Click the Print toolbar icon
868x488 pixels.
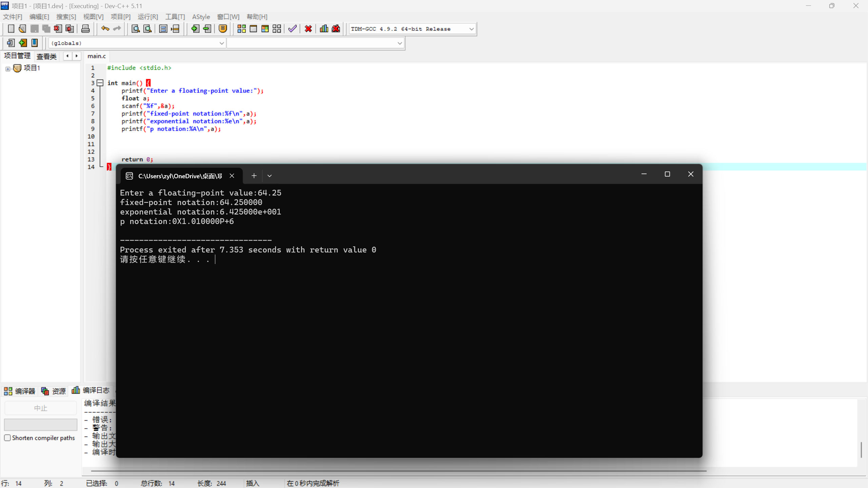point(85,29)
